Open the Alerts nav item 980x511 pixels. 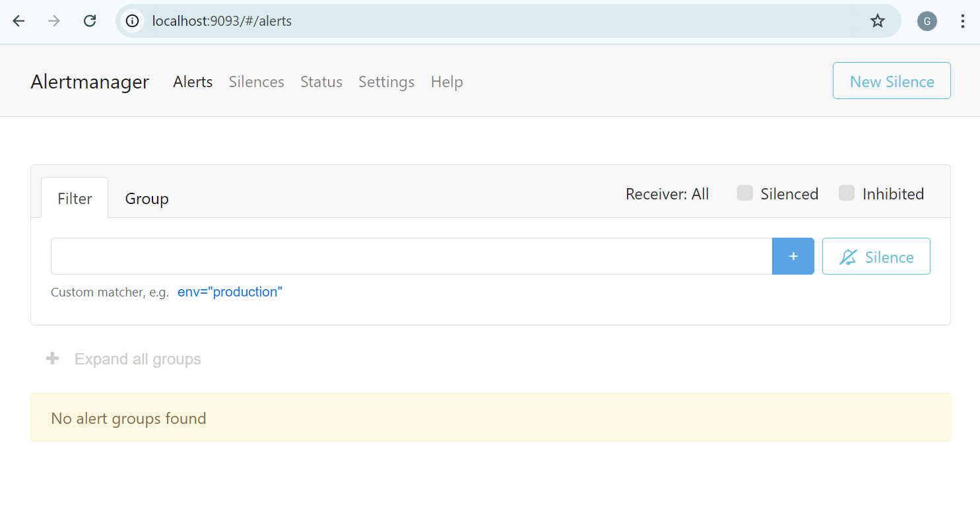click(x=193, y=82)
